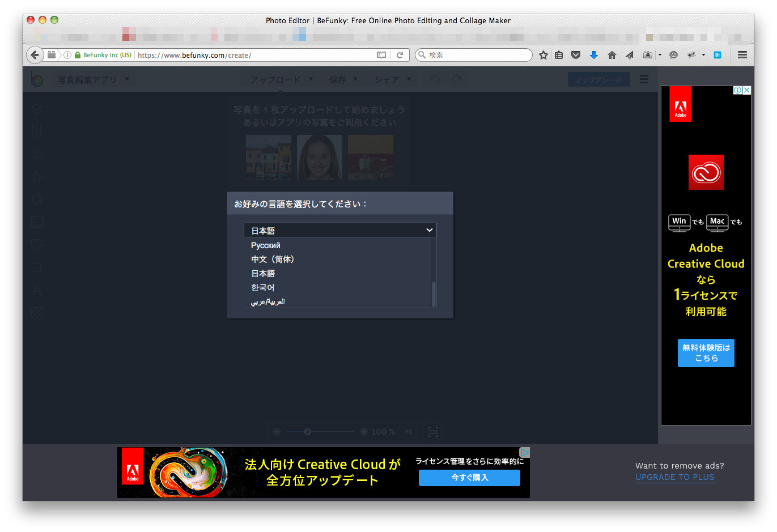Open the bookmarks list icon
This screenshot has height=532, width=777.
[559, 55]
